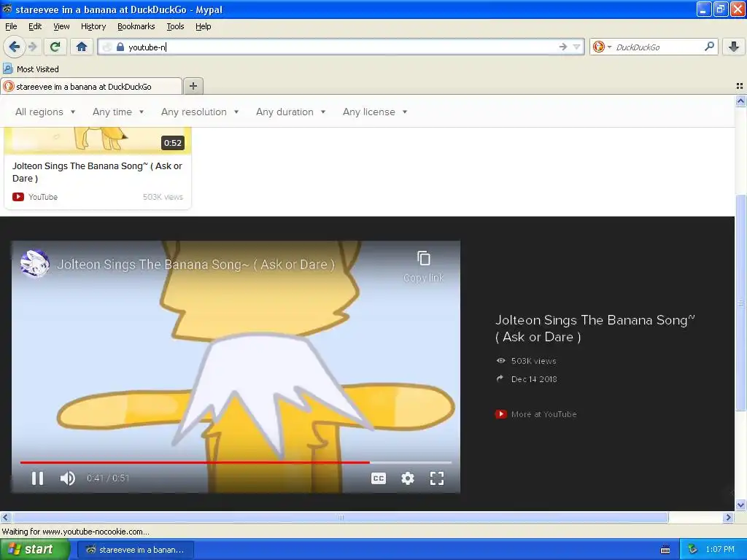Viewport: 747px width, 560px height.
Task: Open the DuckDuckGo search engine selector
Action: pyautogui.click(x=602, y=47)
